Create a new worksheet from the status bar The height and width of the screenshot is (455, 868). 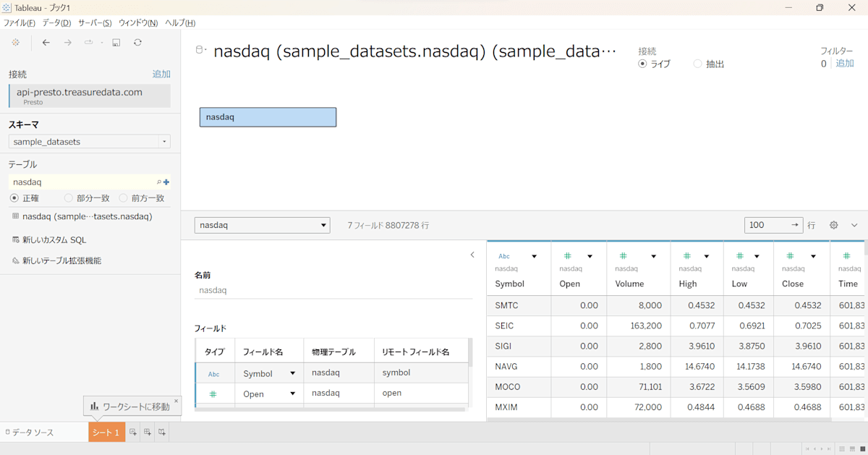click(x=132, y=431)
